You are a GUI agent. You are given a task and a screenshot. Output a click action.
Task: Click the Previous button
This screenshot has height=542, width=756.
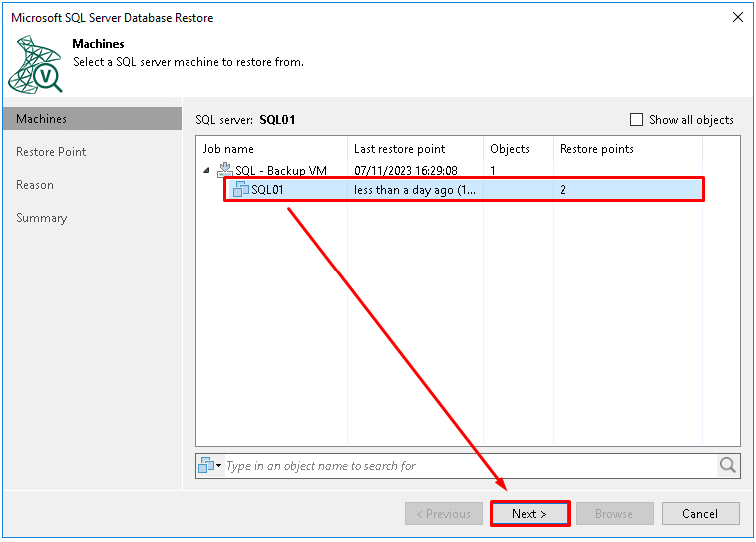pos(444,513)
